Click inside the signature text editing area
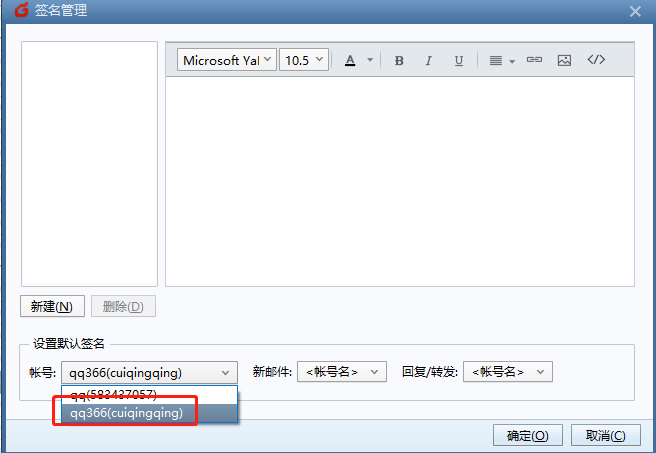The width and height of the screenshot is (656, 453). coord(400,180)
